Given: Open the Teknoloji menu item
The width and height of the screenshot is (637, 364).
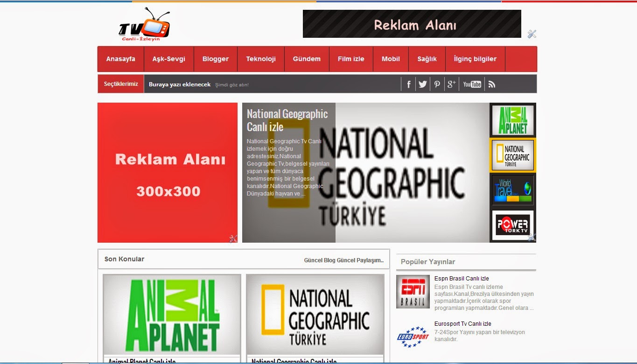Looking at the screenshot, I should click(261, 59).
